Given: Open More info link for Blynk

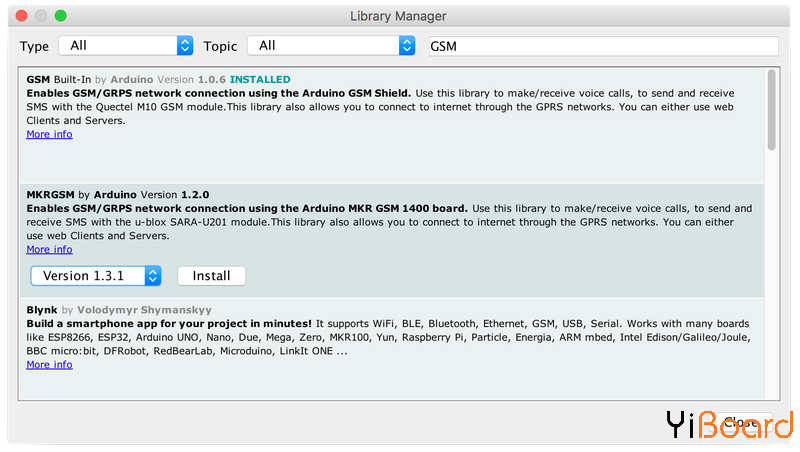Looking at the screenshot, I should [49, 365].
